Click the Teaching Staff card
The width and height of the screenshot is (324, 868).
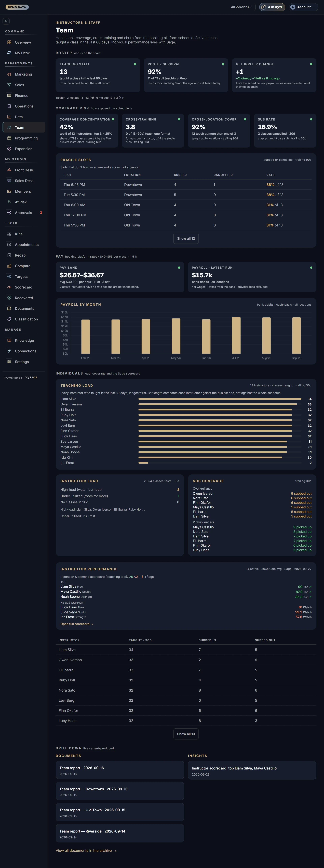98,75
